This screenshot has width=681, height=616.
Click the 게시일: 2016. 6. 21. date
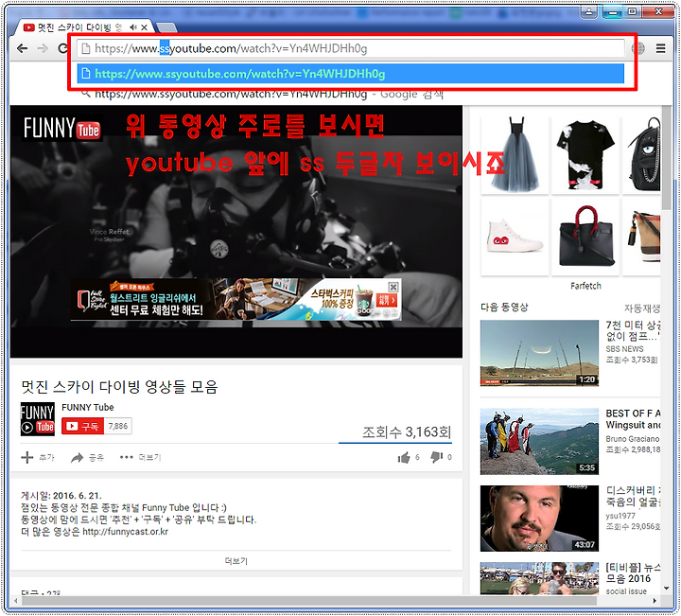click(x=61, y=496)
